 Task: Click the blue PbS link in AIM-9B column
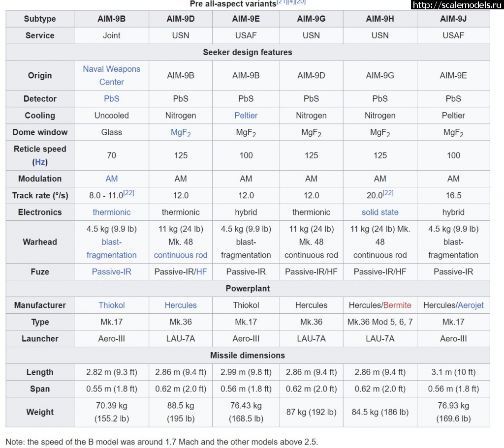(x=111, y=99)
